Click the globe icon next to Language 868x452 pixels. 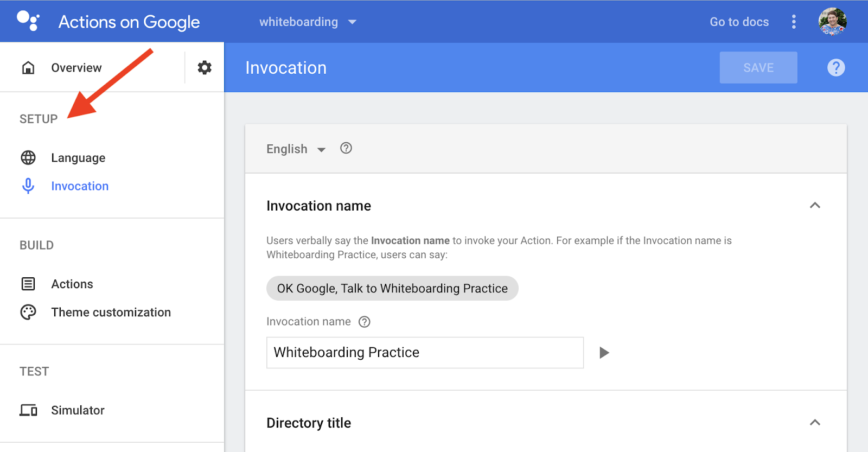(28, 158)
